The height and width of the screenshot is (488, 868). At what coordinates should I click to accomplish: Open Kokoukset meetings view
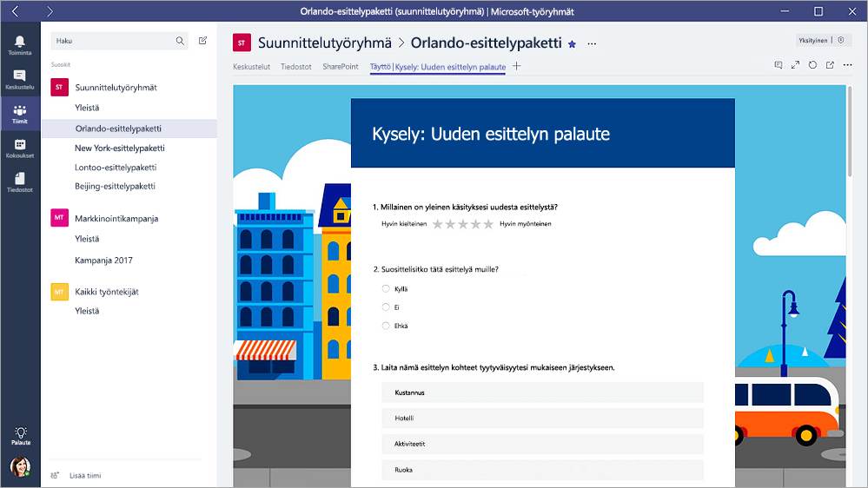pos(20,148)
